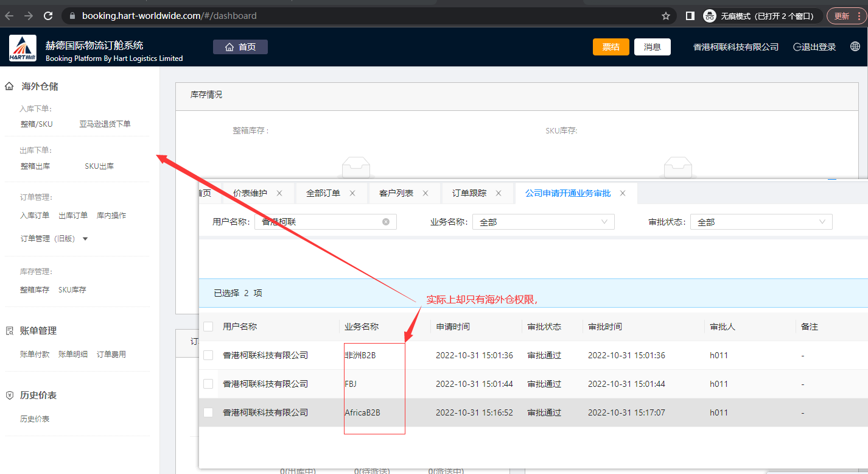Close the 价表维护 tab
The width and height of the screenshot is (868, 474).
tap(279, 193)
